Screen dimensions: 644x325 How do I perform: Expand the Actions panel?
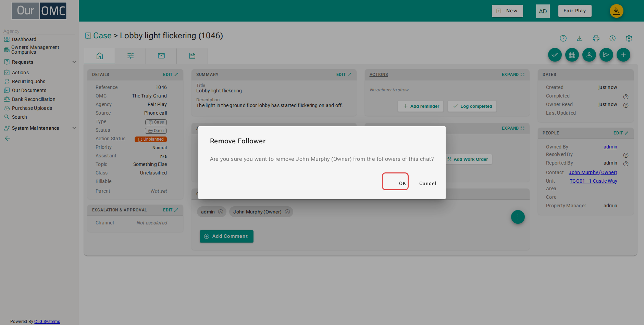pos(513,75)
